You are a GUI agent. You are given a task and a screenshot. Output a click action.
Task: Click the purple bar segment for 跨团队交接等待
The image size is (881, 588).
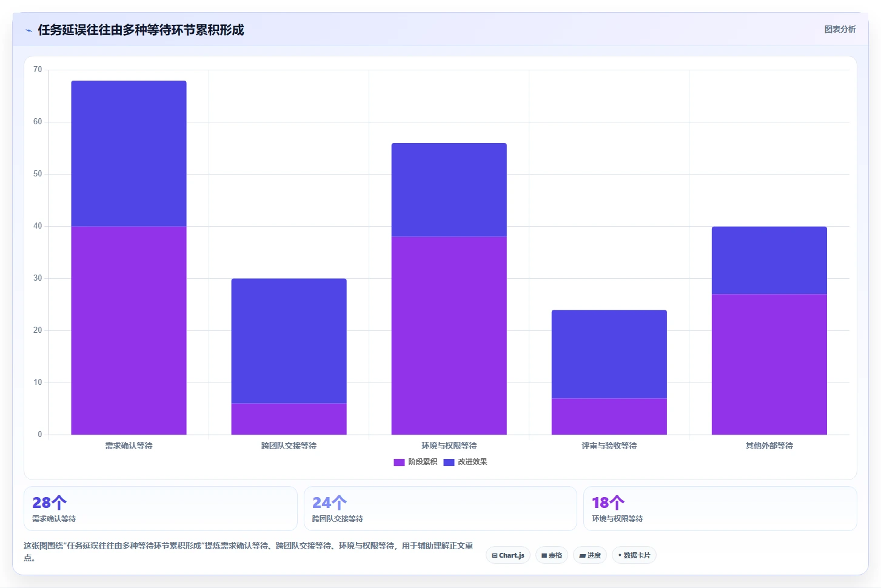point(289,419)
